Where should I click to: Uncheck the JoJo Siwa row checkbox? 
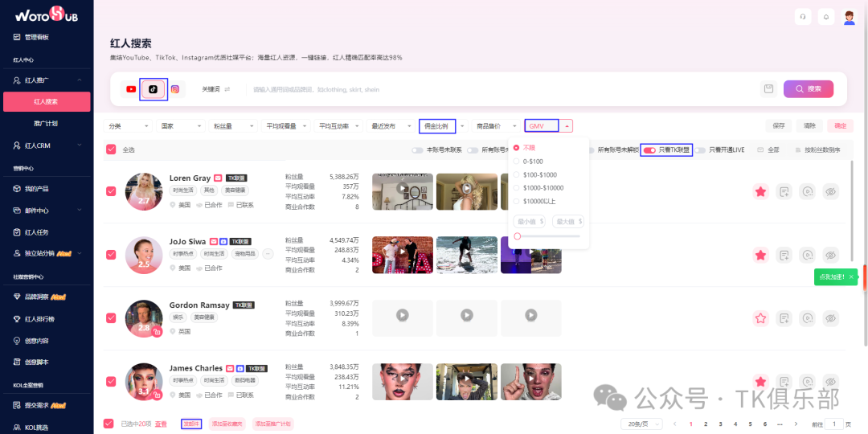tap(111, 255)
